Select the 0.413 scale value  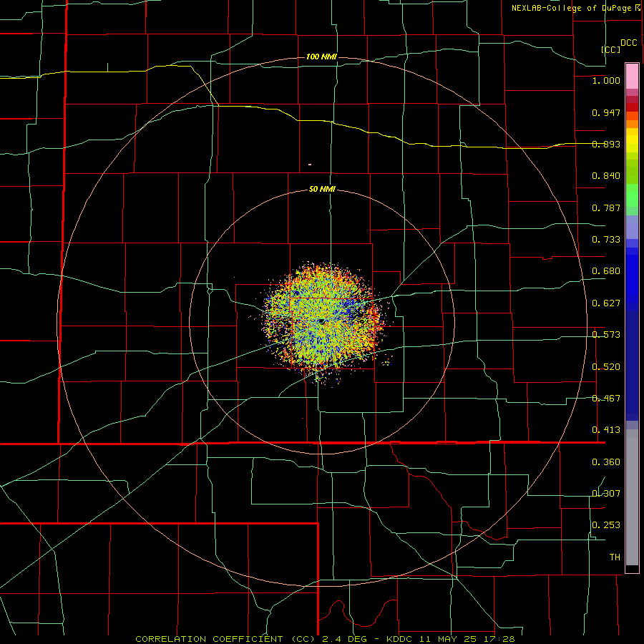[x=606, y=430]
